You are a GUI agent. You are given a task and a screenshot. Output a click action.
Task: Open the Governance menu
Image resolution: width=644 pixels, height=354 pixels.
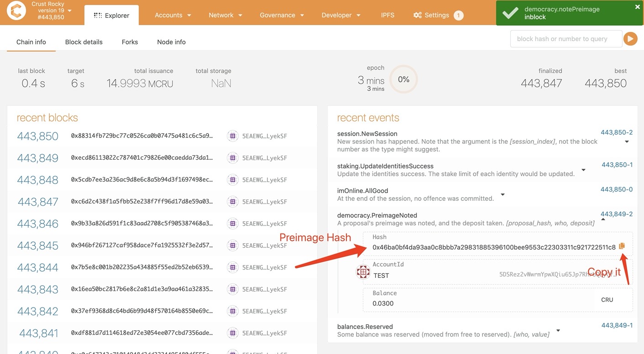pyautogui.click(x=282, y=15)
